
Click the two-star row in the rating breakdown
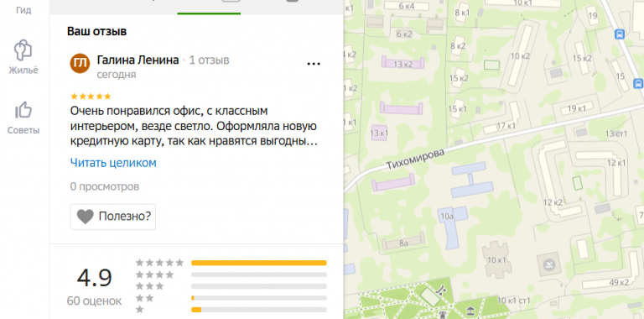(231, 298)
